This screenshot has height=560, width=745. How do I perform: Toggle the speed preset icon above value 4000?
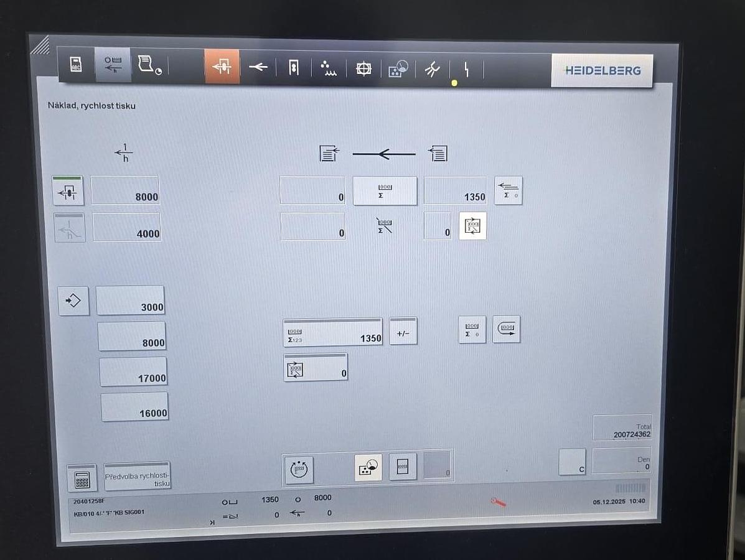pyautogui.click(x=68, y=226)
